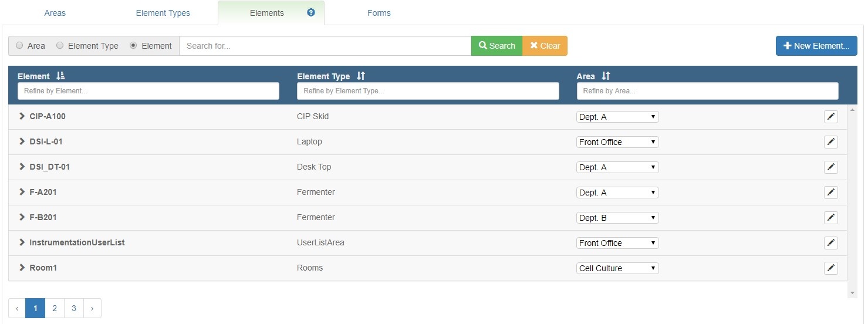Edit the F-A201 row with pencil icon
Screen dimensions: 868x324
click(x=830, y=193)
